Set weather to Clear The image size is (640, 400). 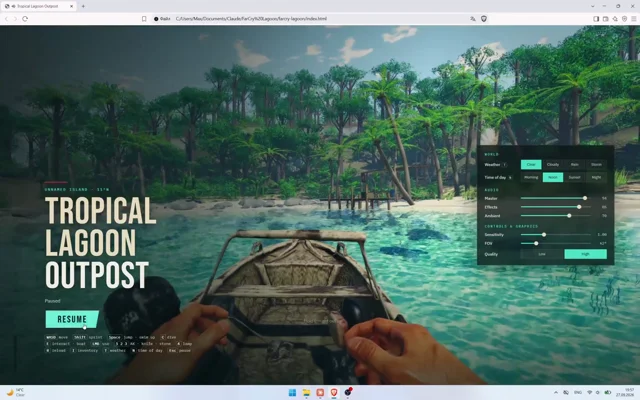pos(531,164)
